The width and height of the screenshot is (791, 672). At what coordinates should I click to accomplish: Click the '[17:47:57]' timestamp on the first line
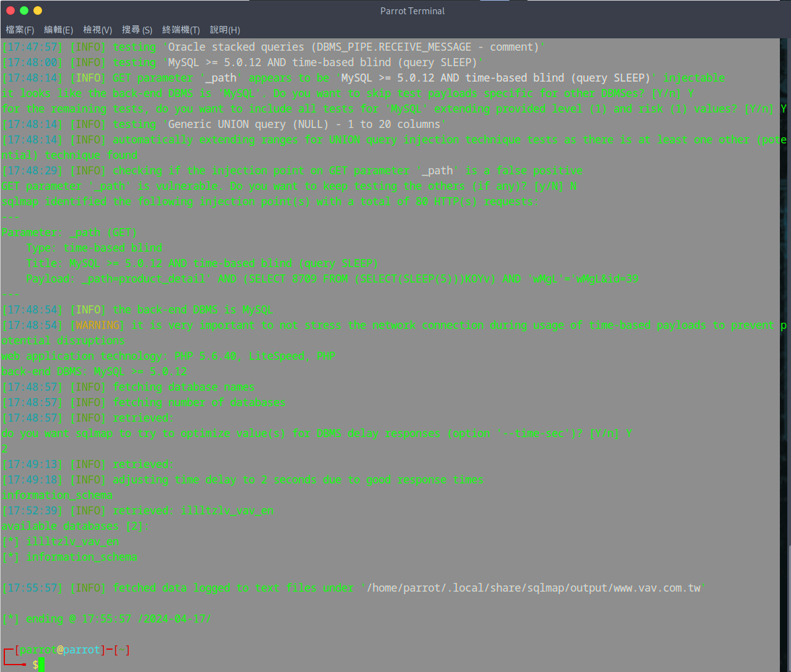(x=32, y=47)
